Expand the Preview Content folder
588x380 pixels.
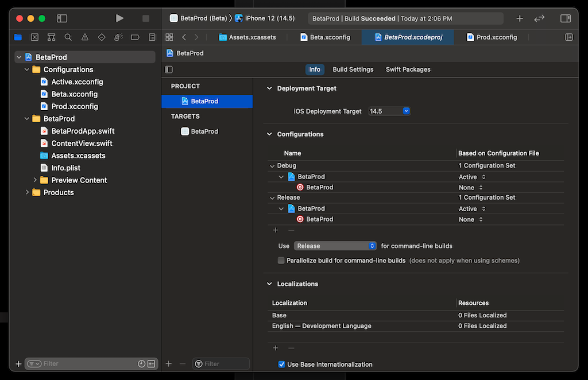point(35,180)
